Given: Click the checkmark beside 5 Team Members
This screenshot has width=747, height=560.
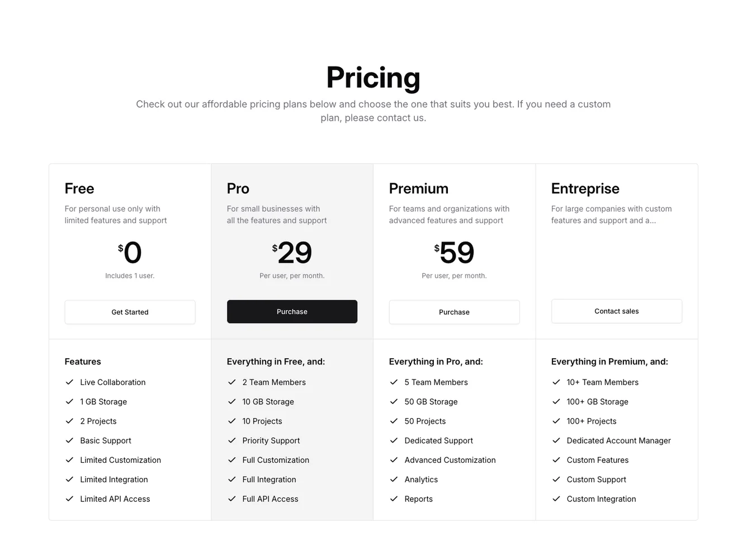Looking at the screenshot, I should pyautogui.click(x=394, y=382).
